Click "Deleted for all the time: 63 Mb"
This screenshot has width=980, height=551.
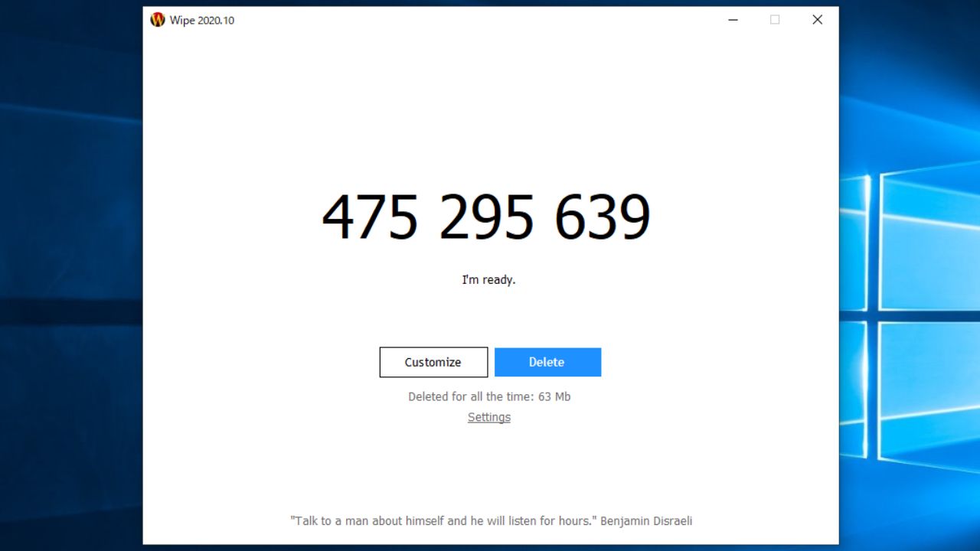coord(489,396)
